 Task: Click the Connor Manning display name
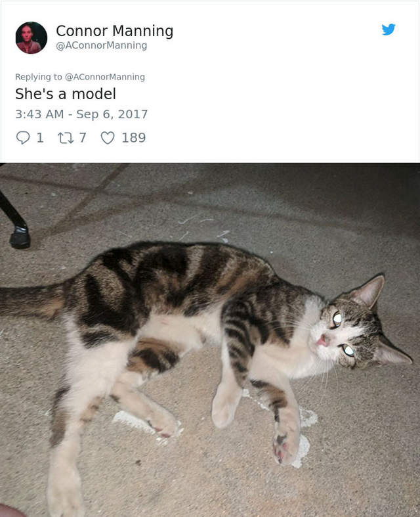[x=115, y=31]
